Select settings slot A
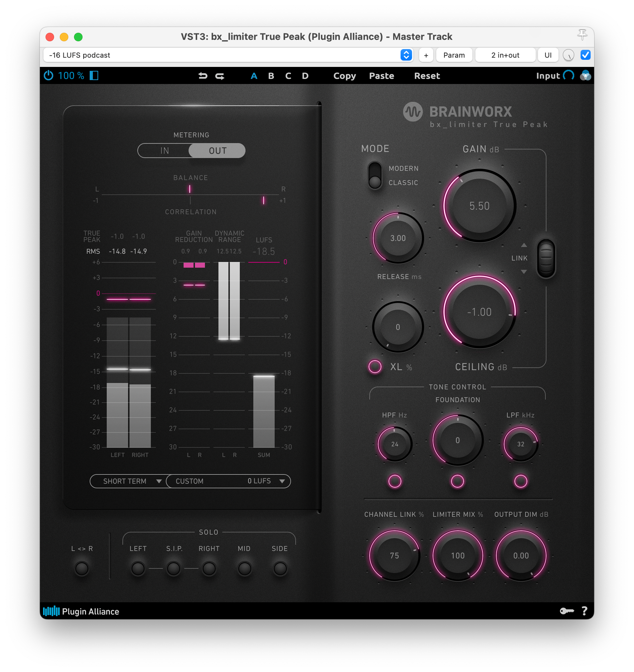Screen dimensions: 634x672 point(254,76)
